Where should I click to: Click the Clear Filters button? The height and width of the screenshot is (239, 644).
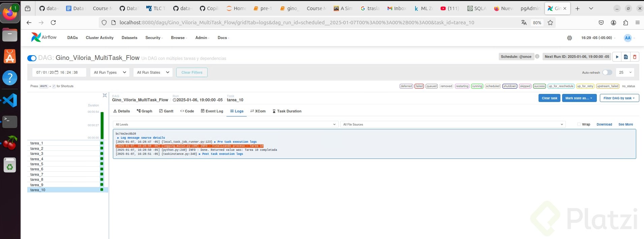coord(192,72)
